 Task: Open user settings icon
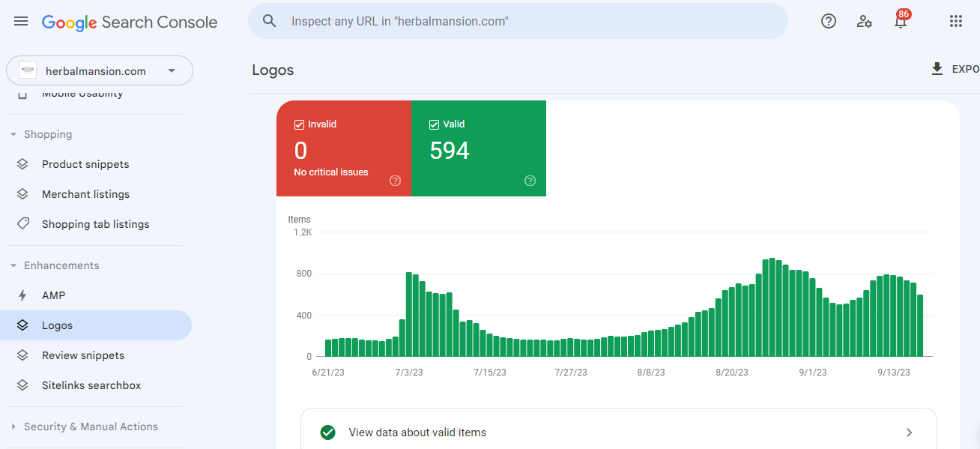(865, 21)
